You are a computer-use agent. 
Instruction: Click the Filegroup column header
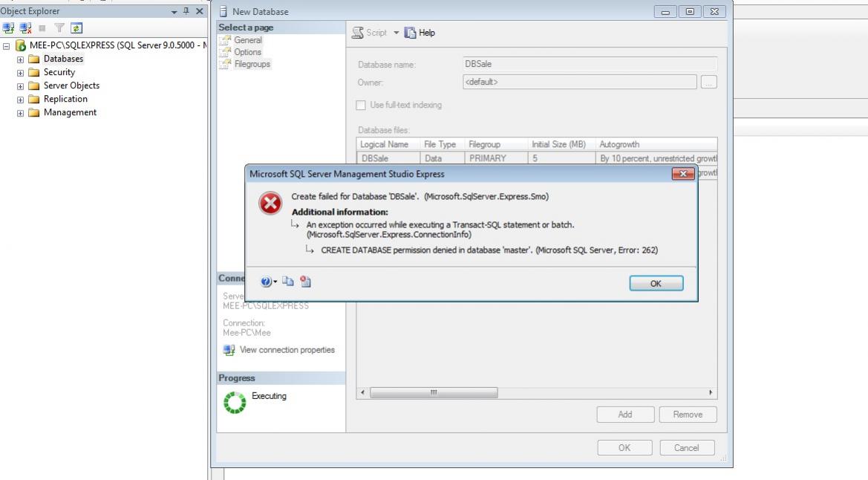(496, 144)
